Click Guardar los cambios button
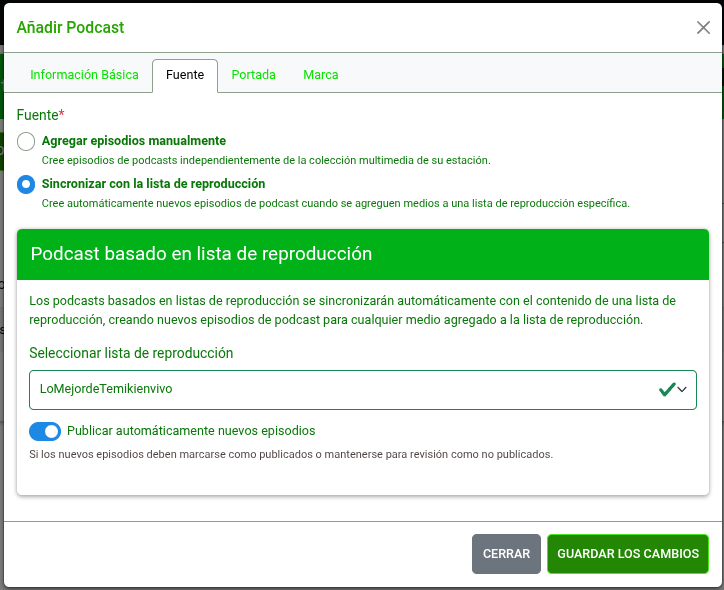Screen dimensions: 724x590 (628, 554)
